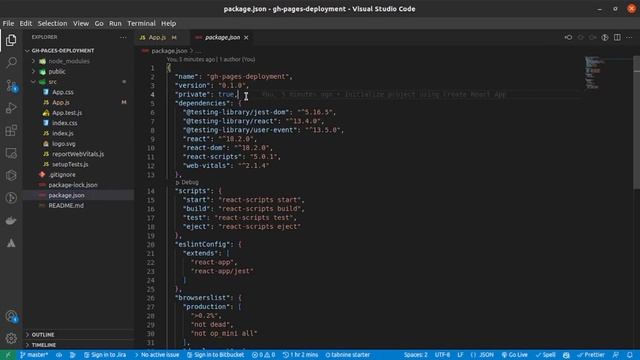Toggle tabnine starter status item
The image size is (640, 360).
[x=347, y=355]
